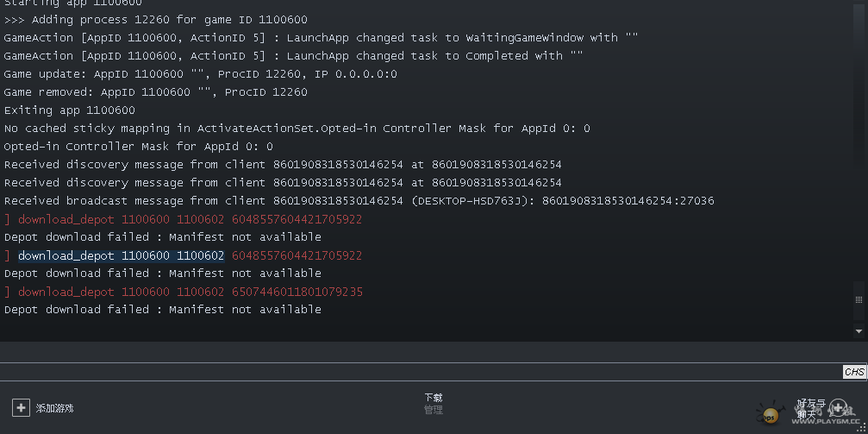This screenshot has height=434, width=868.
Task: Open the 下载 downloads page
Action: (433, 398)
